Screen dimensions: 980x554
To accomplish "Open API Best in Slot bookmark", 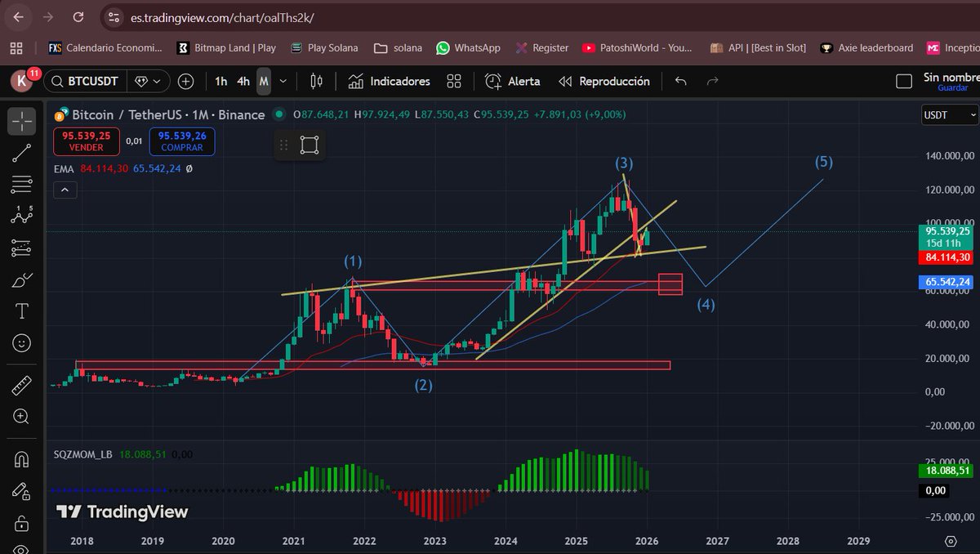I will [758, 47].
